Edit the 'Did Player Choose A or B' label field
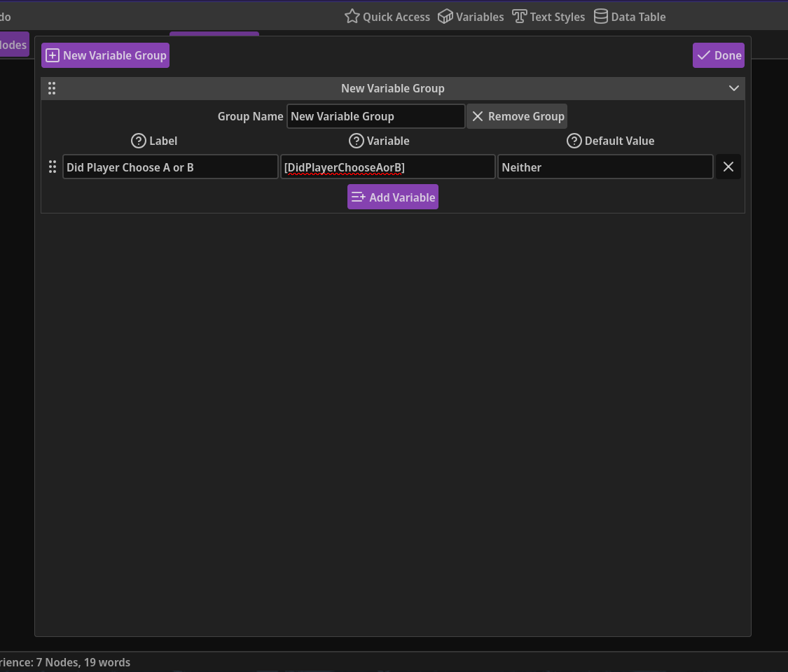The width and height of the screenshot is (788, 672). click(170, 167)
